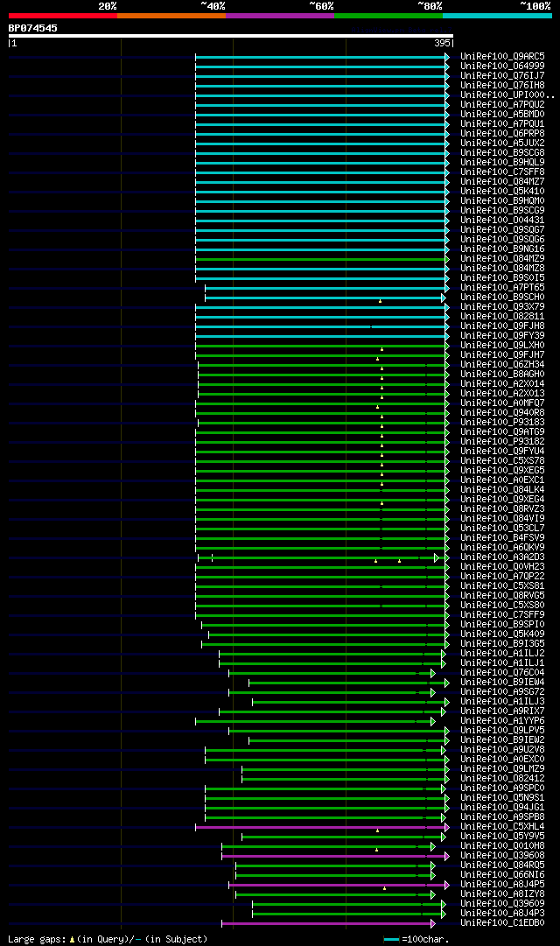Click the UniRef100_Q84LK4 label
560x946 pixels.
point(502,490)
